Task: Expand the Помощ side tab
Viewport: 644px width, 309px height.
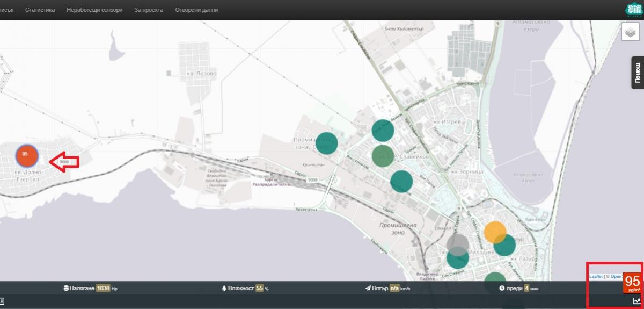Action: pyautogui.click(x=638, y=72)
